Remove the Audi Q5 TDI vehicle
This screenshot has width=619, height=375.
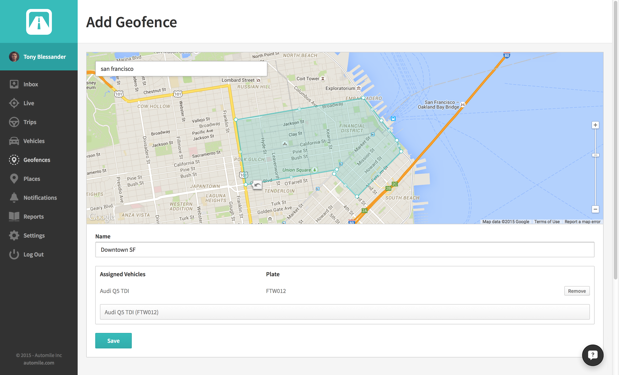pyautogui.click(x=577, y=291)
